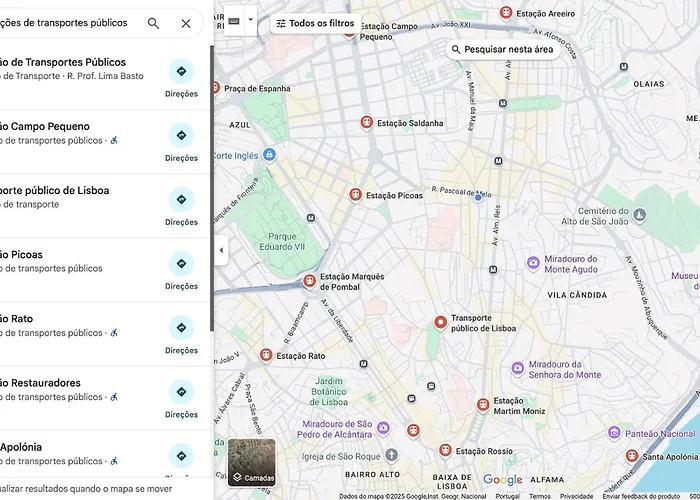Get directions to Transporte público de Lisboa result

pos(181,199)
